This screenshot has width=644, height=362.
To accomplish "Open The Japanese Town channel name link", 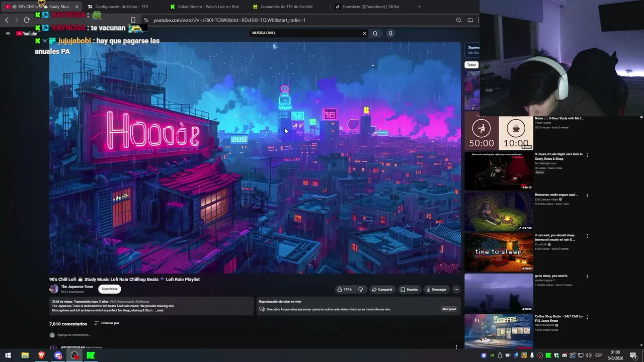I will click(77, 287).
